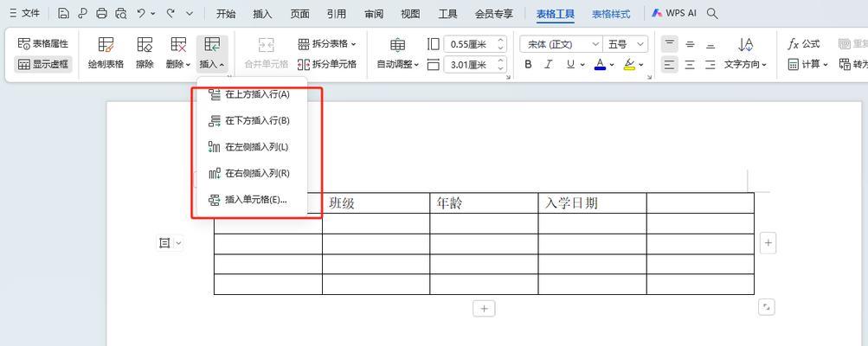
Task: Open print preview icon
Action: [120, 13]
